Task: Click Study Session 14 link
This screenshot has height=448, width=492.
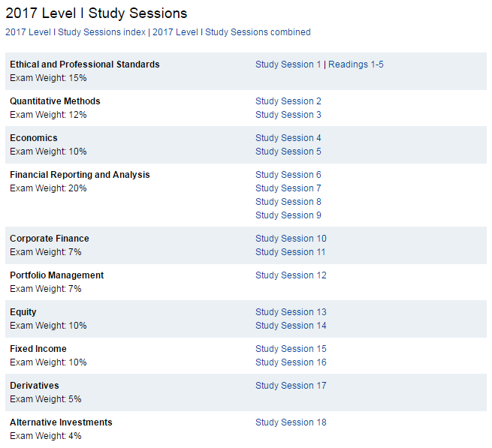Action: pyautogui.click(x=291, y=326)
